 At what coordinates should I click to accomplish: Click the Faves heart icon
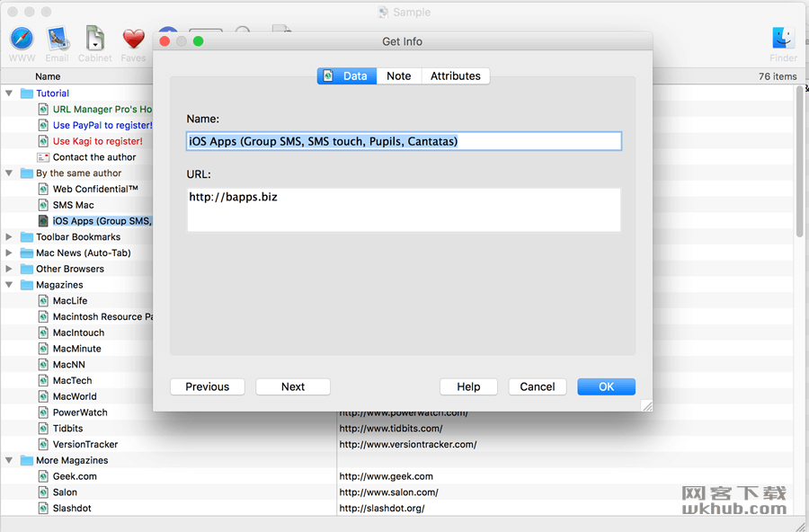coord(133,40)
